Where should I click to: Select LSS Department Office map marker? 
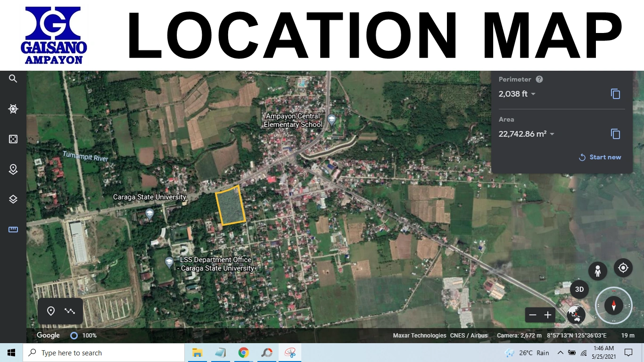(x=169, y=263)
